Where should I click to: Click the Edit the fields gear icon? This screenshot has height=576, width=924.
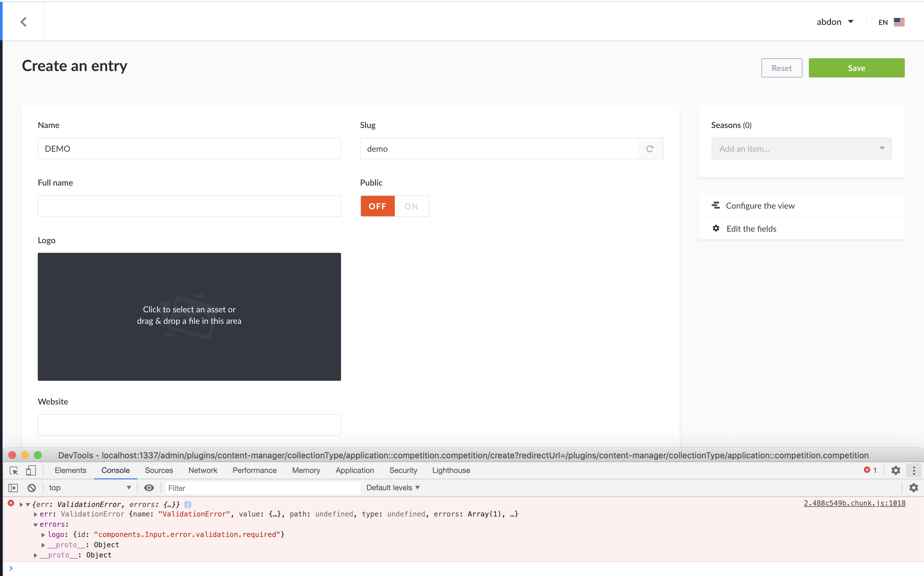pyautogui.click(x=716, y=228)
